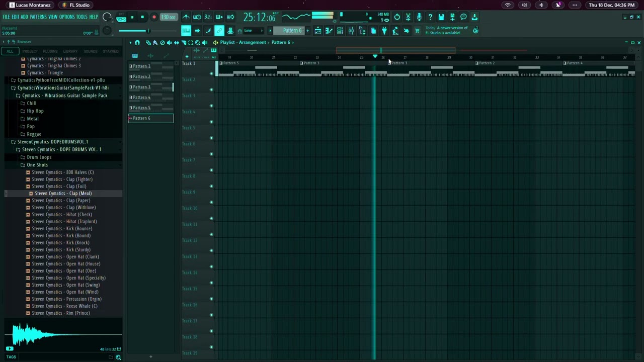Expand the Drum Loops folder

pos(39,157)
